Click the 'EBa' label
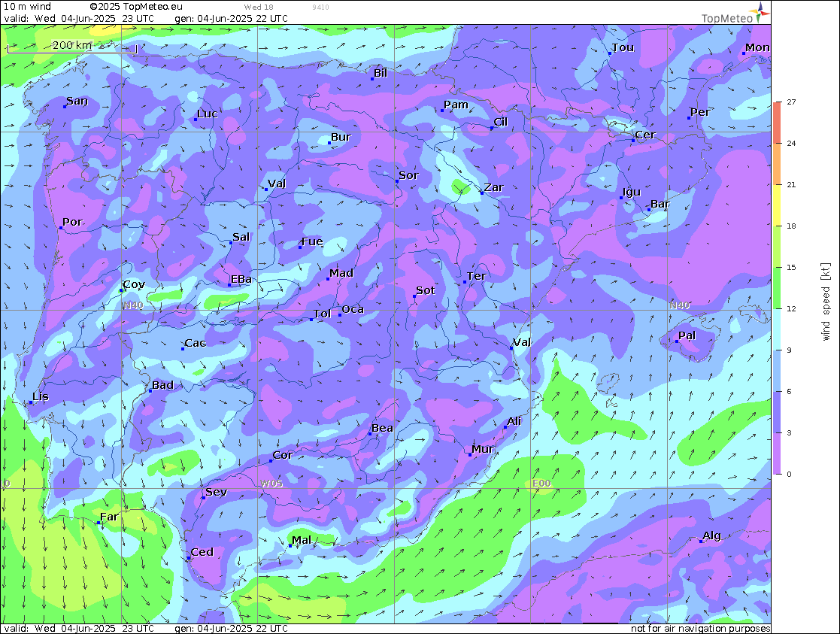This screenshot has width=840, height=634. (241, 279)
